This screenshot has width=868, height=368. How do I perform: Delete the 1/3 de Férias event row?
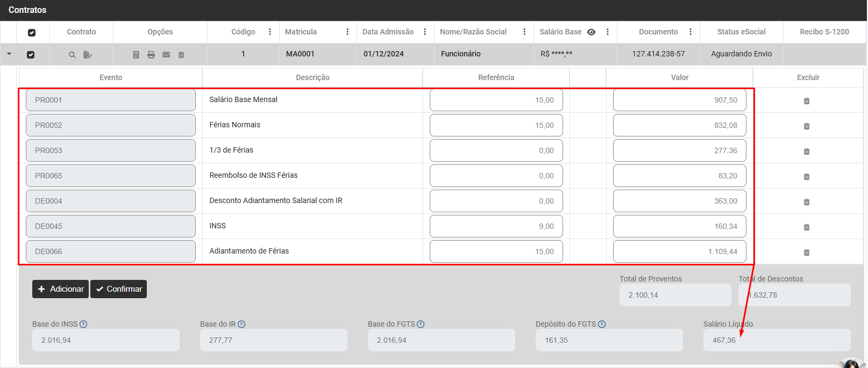(x=807, y=151)
